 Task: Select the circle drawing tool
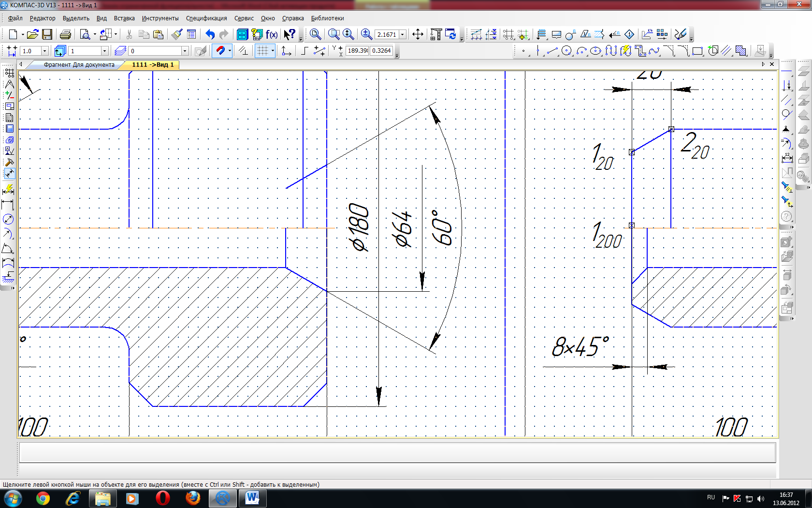pos(567,51)
